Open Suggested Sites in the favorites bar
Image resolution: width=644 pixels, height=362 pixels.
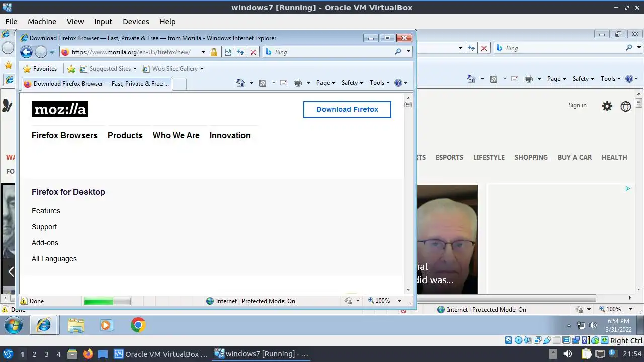tap(108, 69)
